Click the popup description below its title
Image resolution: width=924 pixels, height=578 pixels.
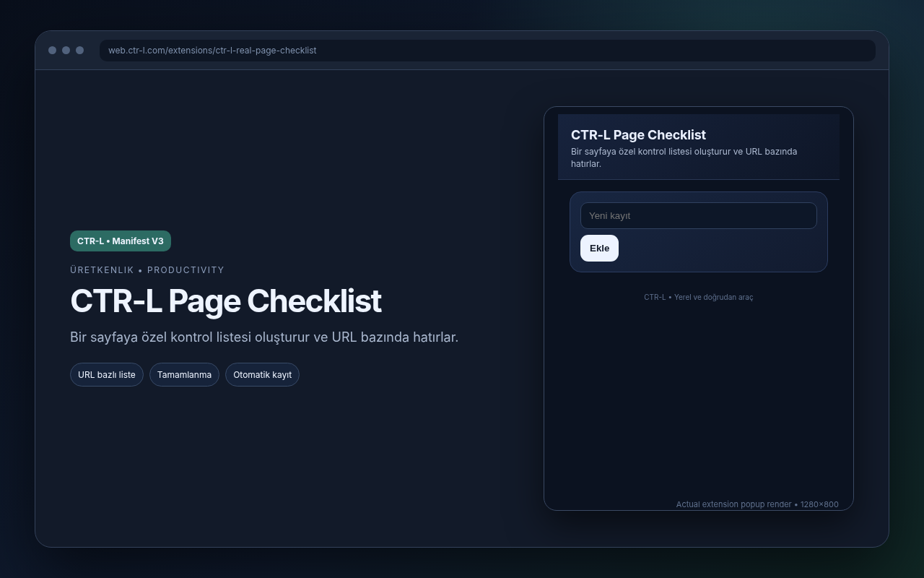coord(684,158)
